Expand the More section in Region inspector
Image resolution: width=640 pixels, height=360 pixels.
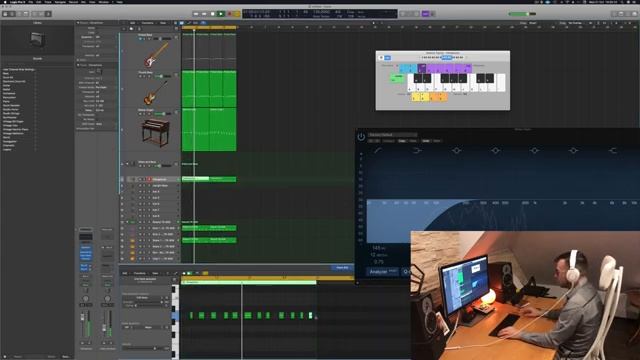78,60
